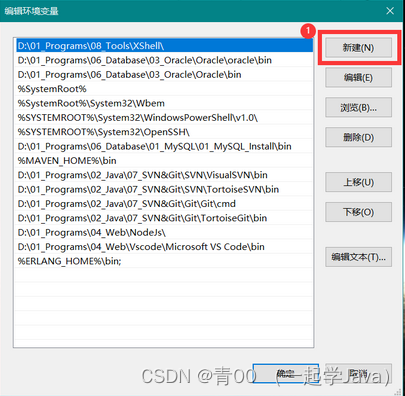Image resolution: width=405 pixels, height=396 pixels.
Task: Select the 03_Oracle\Oracle\bin path entry
Action: click(x=164, y=75)
